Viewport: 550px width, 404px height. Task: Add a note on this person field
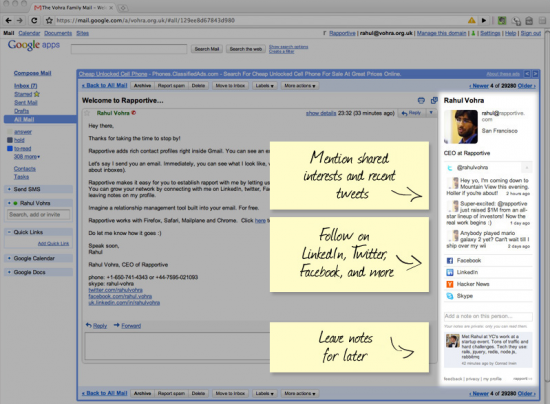pos(488,316)
